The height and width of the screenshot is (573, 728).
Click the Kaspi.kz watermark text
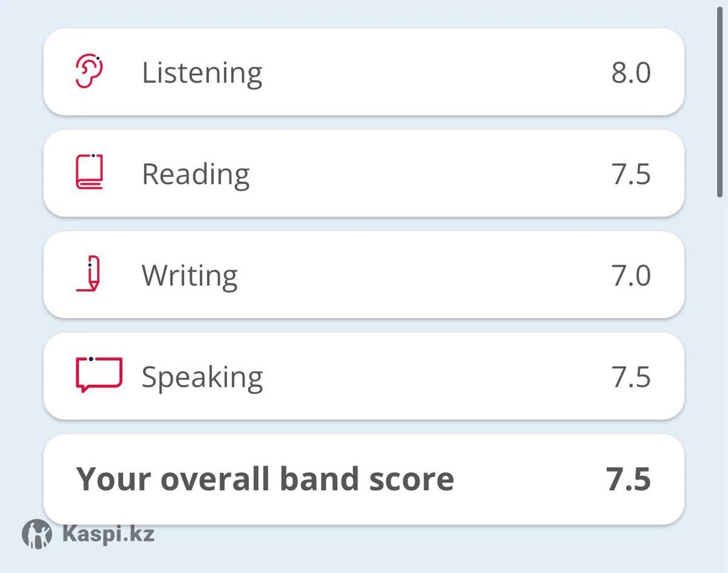tap(108, 535)
